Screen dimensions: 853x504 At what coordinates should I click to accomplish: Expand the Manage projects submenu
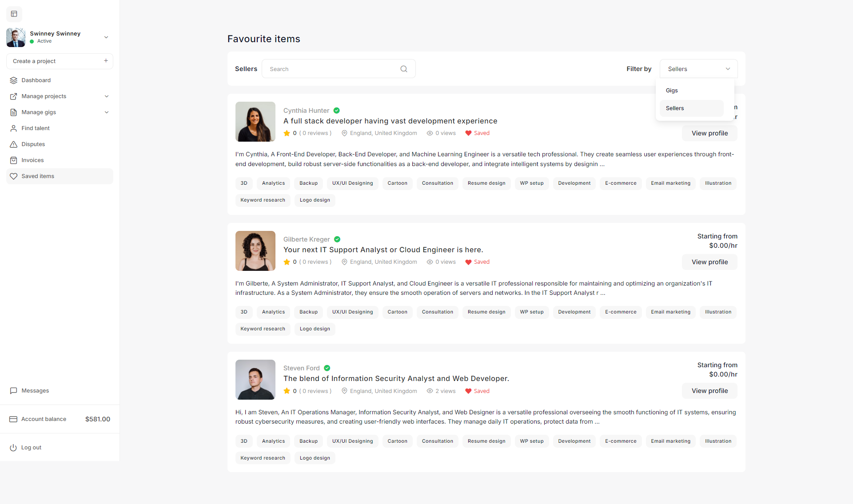(x=107, y=96)
